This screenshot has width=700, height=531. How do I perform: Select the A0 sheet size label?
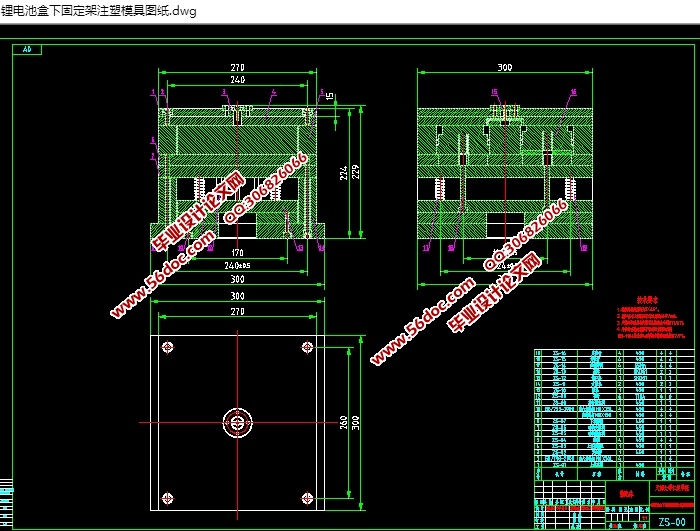click(27, 50)
